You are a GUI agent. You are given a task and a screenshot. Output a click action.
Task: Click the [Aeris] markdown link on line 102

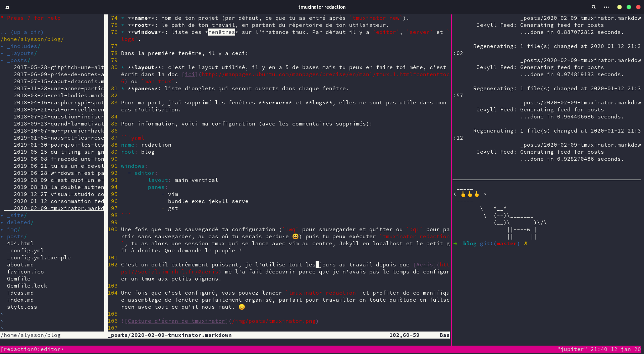[425, 265]
